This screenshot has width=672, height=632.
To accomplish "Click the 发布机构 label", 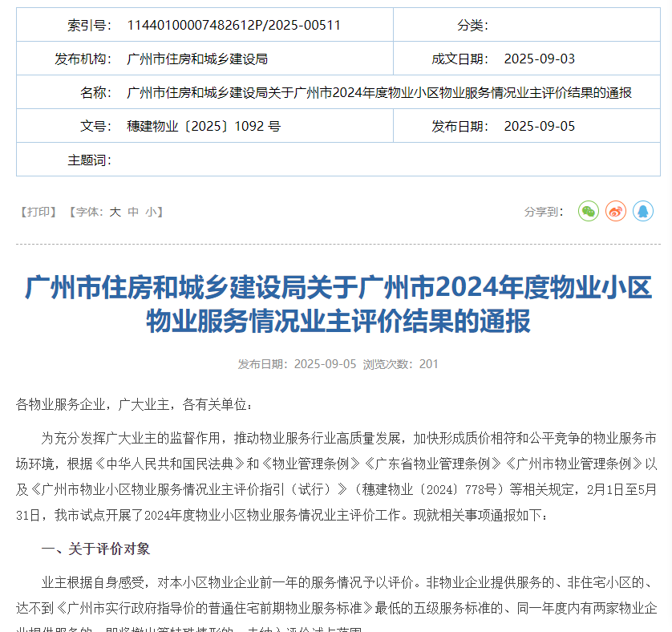I will (83, 59).
